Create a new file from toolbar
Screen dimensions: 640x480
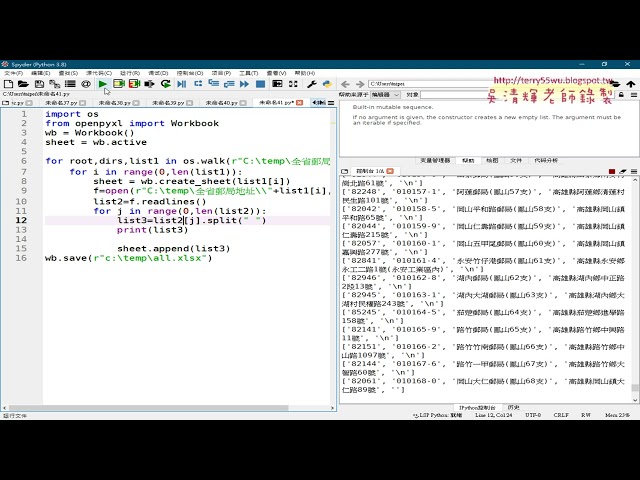8,84
